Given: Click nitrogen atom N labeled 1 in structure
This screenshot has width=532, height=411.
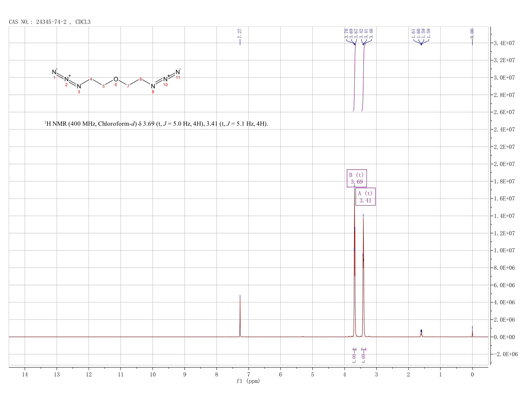Looking at the screenshot, I should (54, 72).
